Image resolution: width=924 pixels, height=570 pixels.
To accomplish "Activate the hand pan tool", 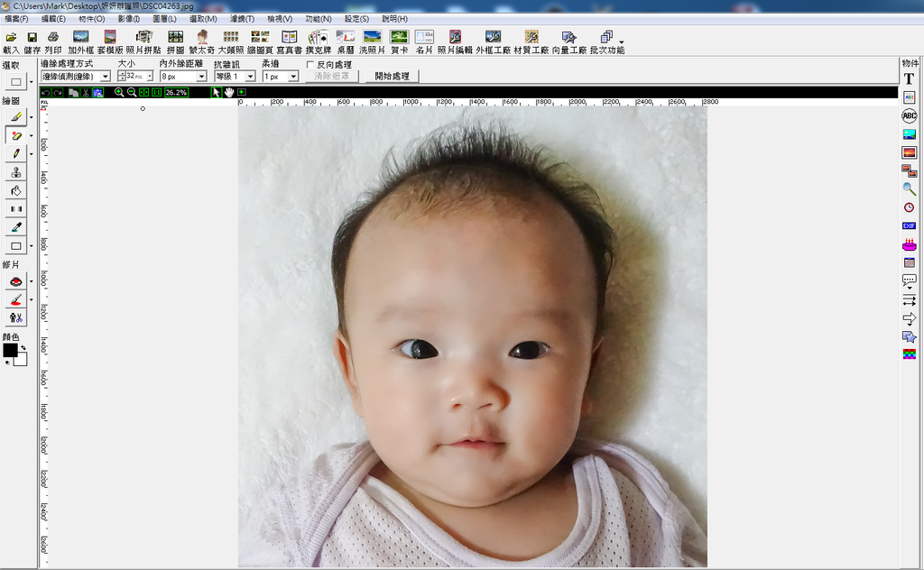I will pyautogui.click(x=228, y=93).
